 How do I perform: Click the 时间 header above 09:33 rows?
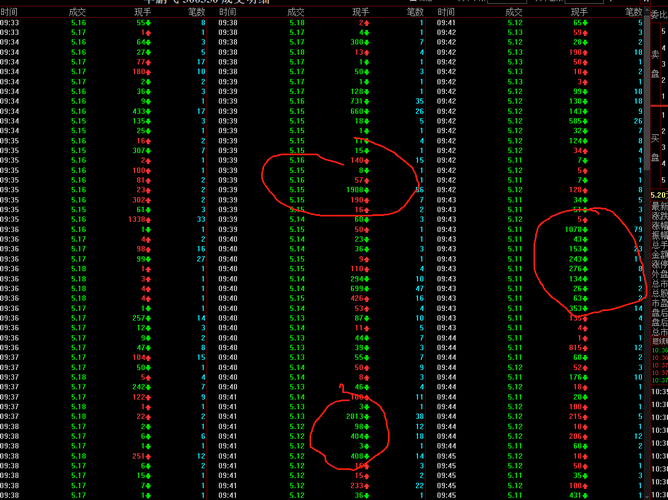tap(9, 12)
